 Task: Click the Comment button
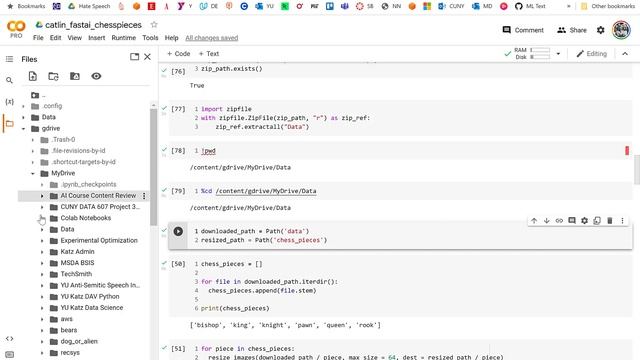pyautogui.click(x=523, y=30)
